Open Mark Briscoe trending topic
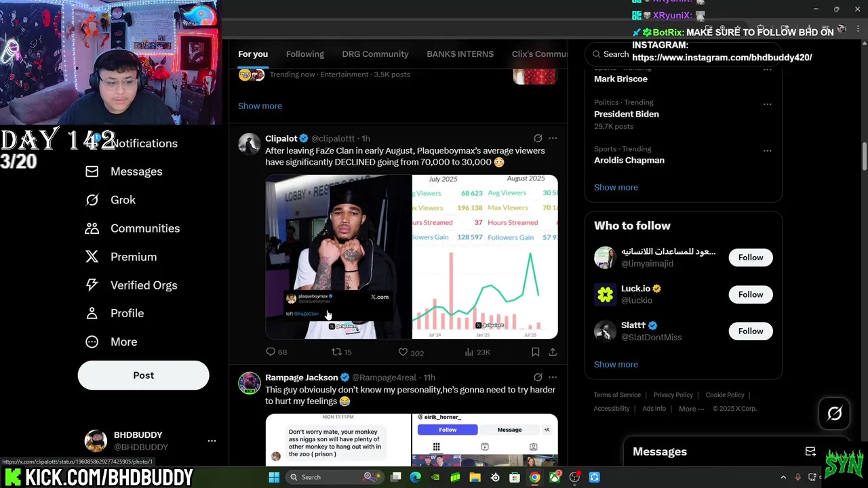 coord(620,79)
